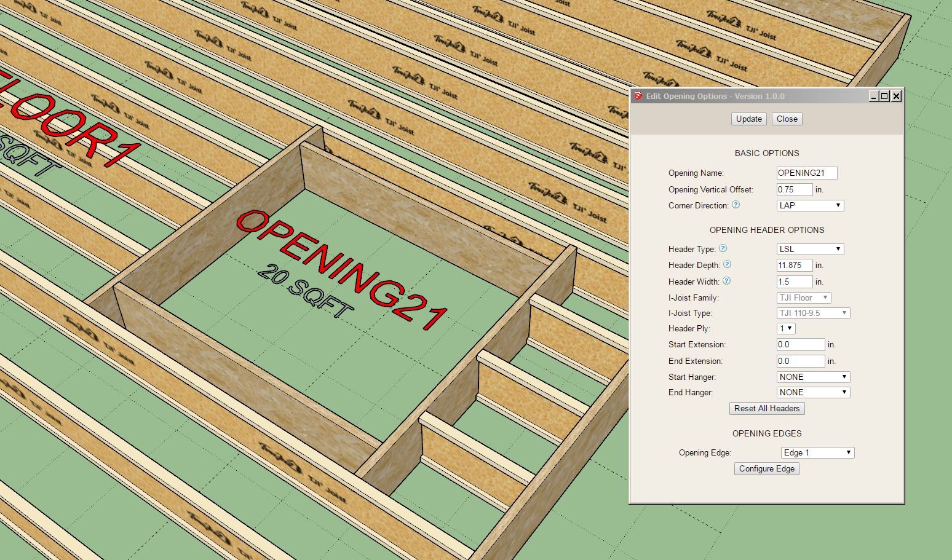Viewport: 952px width, 560px height.
Task: Open the Corner Direction LAP dropdown
Action: tap(810, 205)
